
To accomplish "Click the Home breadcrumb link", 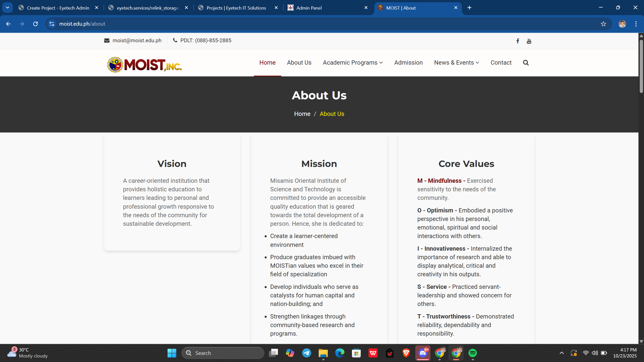I will (302, 114).
